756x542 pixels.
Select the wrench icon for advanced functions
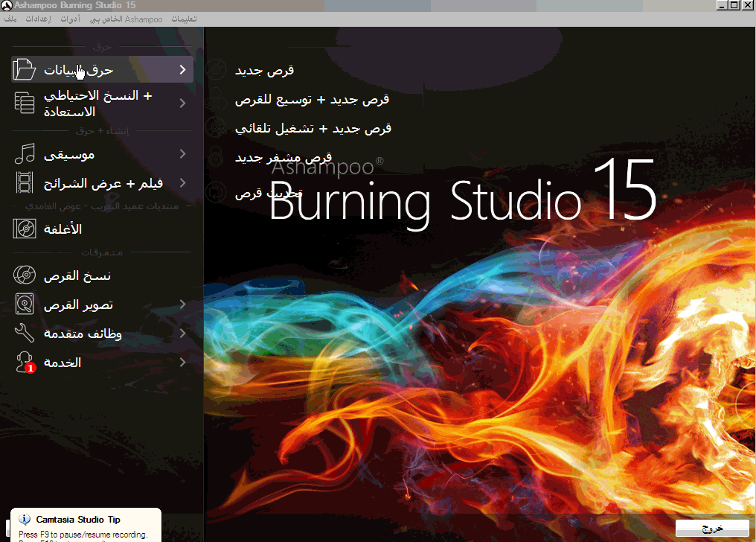tap(25, 334)
